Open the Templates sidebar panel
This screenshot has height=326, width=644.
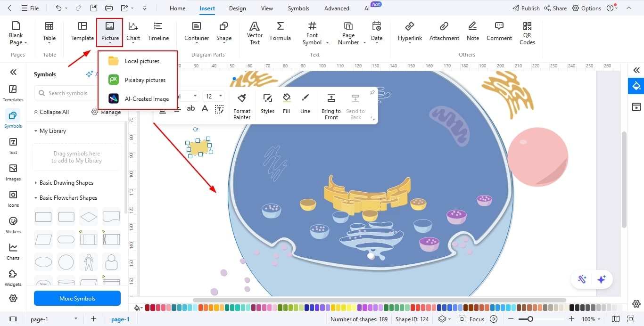13,93
